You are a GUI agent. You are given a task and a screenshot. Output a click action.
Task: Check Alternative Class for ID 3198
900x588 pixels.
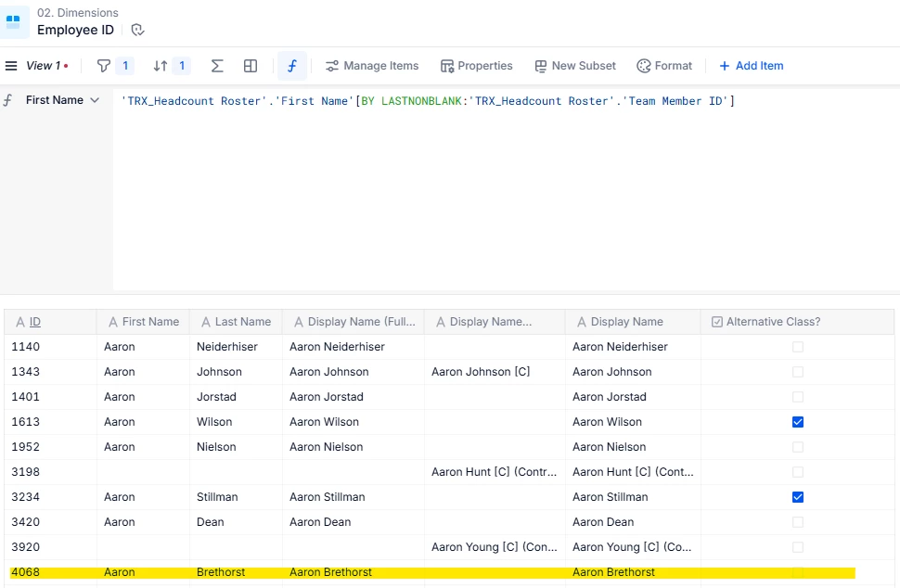pos(798,472)
